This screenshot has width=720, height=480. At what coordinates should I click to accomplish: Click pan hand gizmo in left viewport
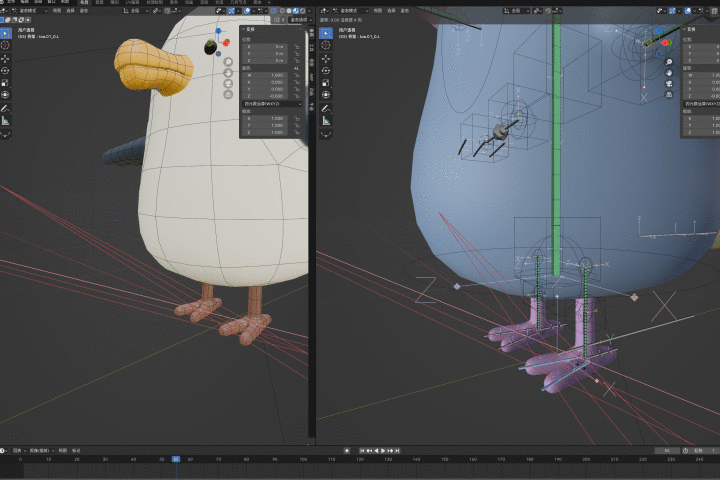228,73
